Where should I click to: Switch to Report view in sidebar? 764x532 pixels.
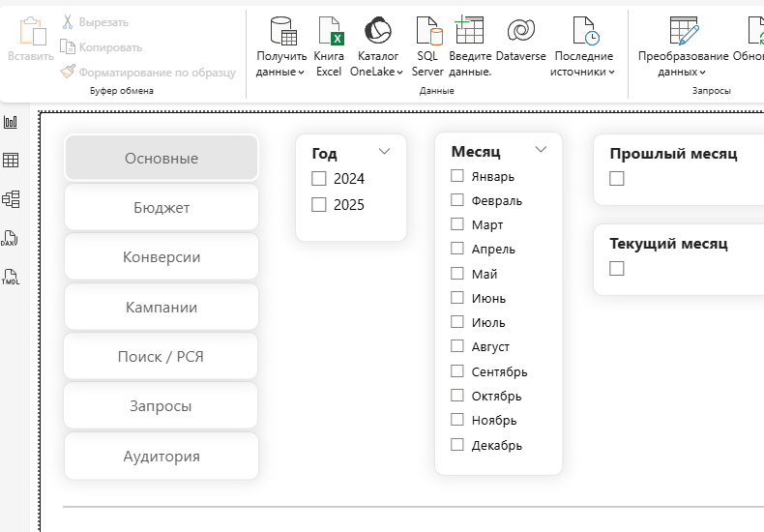(x=11, y=122)
